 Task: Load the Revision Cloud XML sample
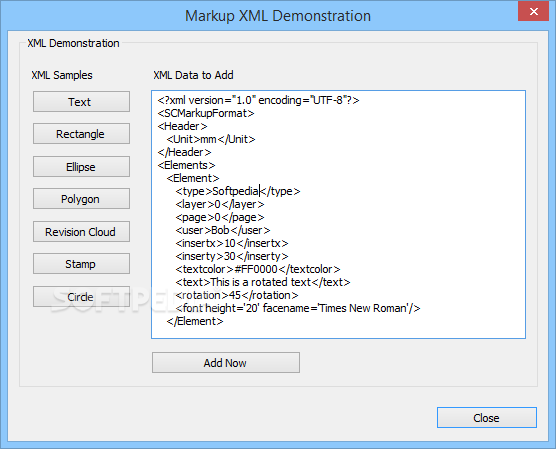[x=81, y=232]
